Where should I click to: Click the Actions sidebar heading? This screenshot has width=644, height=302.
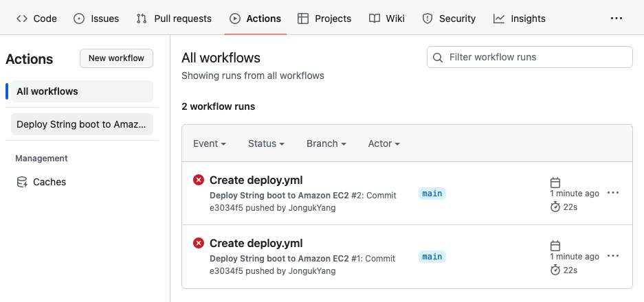click(x=29, y=59)
